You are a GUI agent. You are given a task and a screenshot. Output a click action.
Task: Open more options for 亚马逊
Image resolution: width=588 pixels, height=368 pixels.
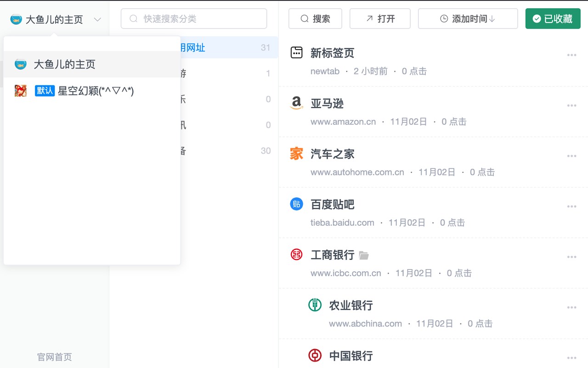[571, 106]
